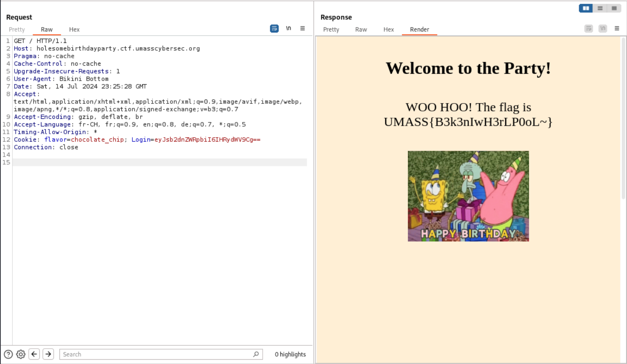
Task: Switch the Response view to Pretty
Action: [331, 30]
